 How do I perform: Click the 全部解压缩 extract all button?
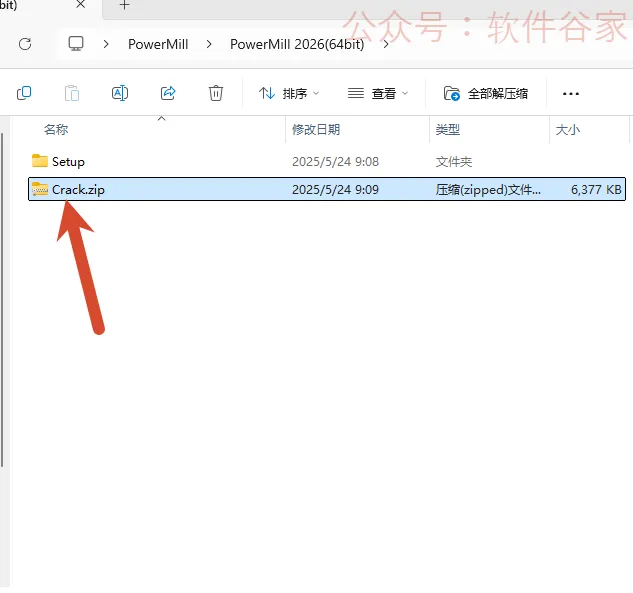tap(486, 94)
